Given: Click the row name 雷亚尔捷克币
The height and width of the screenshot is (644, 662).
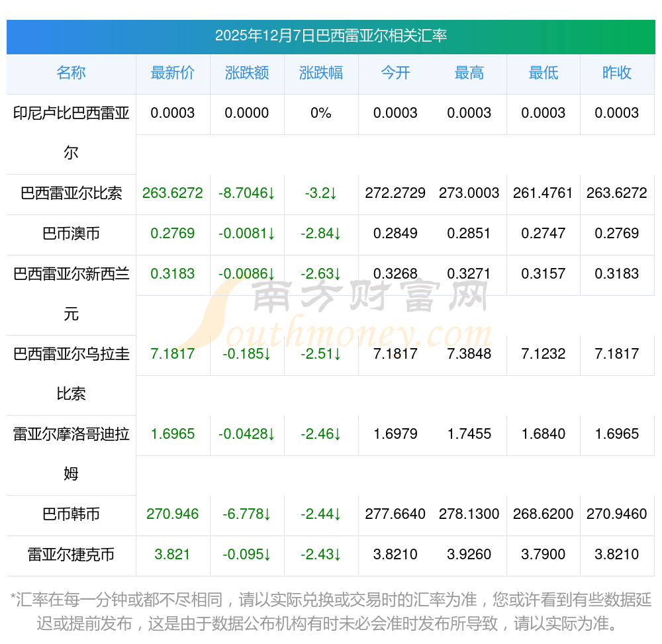Looking at the screenshot, I should click(x=71, y=555).
